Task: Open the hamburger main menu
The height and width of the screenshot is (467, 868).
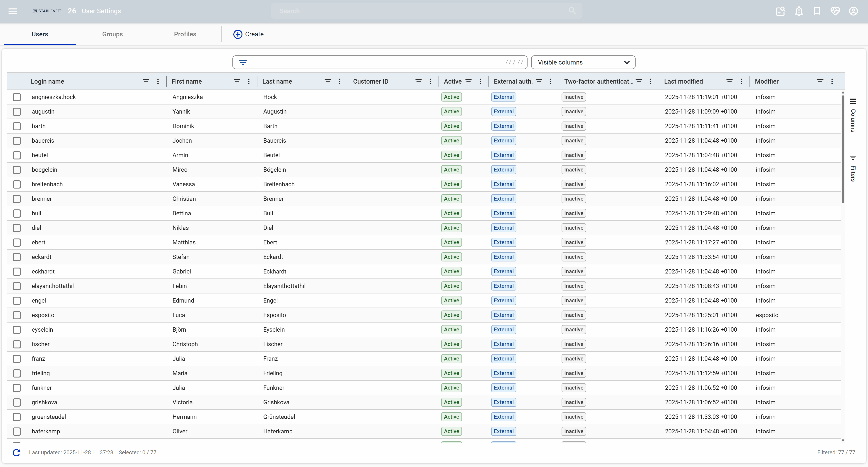Action: coord(12,11)
